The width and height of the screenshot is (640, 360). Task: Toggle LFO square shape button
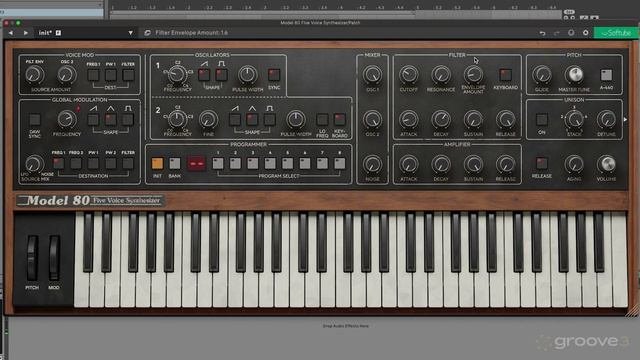(x=128, y=120)
